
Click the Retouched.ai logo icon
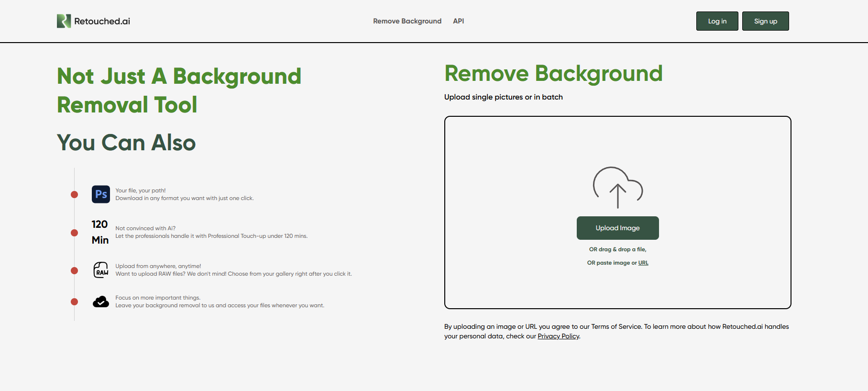(x=64, y=21)
